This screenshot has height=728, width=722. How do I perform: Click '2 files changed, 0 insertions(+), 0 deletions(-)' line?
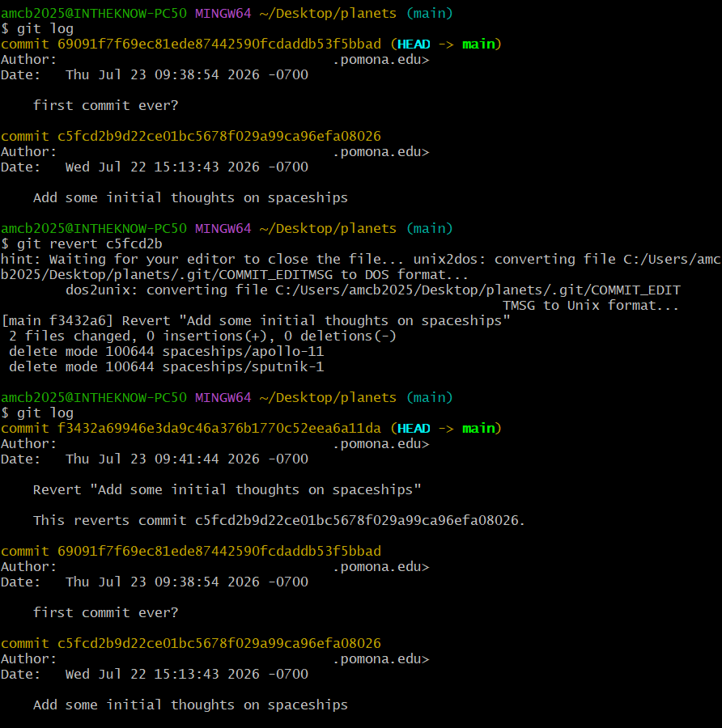(x=202, y=336)
